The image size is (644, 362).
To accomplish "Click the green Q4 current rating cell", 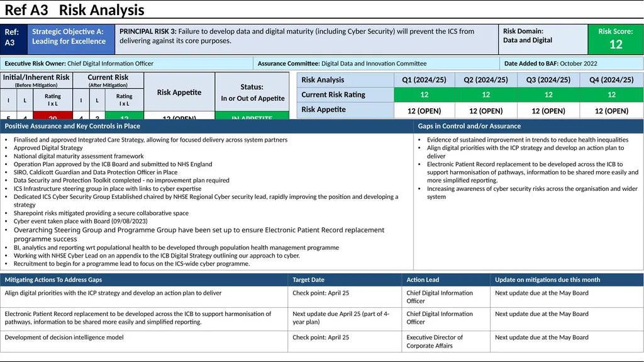I will click(611, 94).
